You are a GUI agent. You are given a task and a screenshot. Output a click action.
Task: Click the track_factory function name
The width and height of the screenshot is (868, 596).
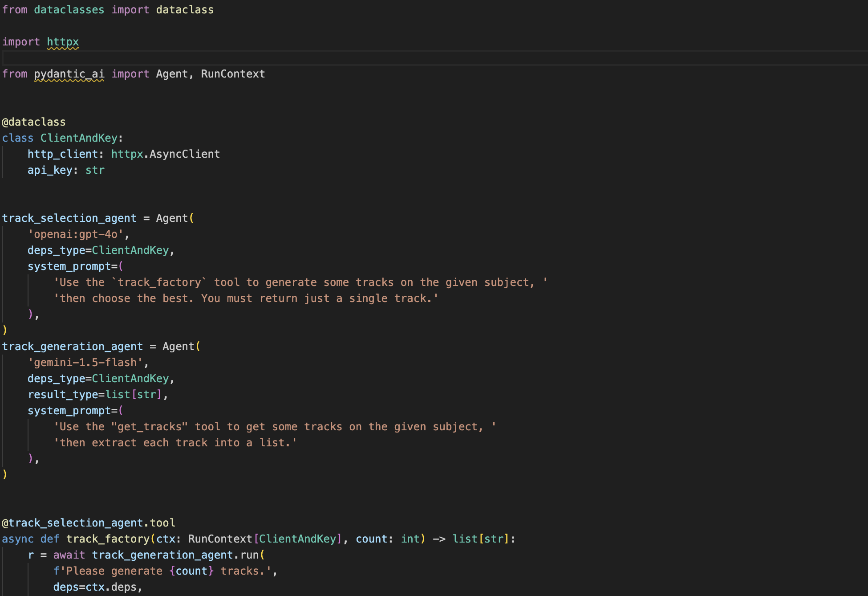click(x=108, y=539)
